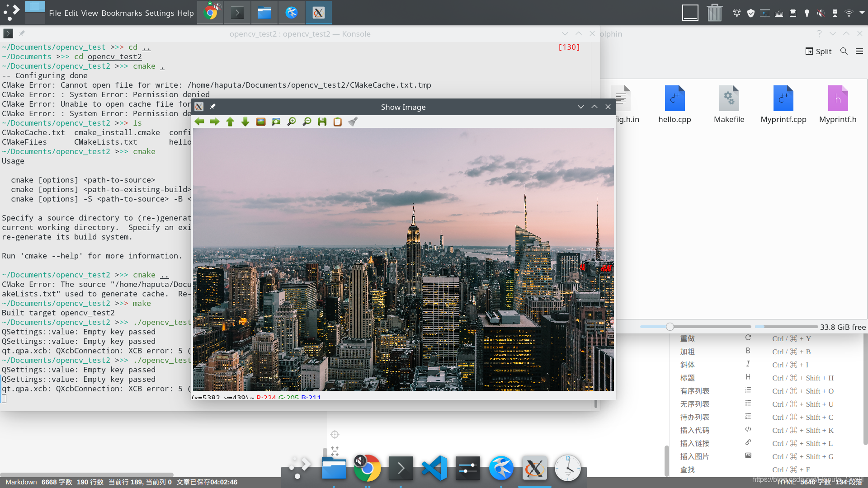The width and height of the screenshot is (868, 488).
Task: Open the terminal from the bottom dock
Action: tap(401, 468)
